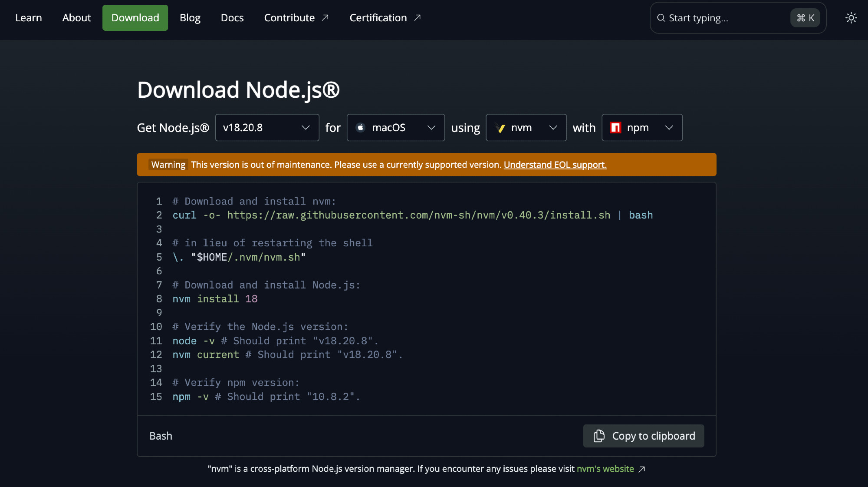This screenshot has width=868, height=487.
Task: Visit the nvm's website link
Action: [x=605, y=469]
